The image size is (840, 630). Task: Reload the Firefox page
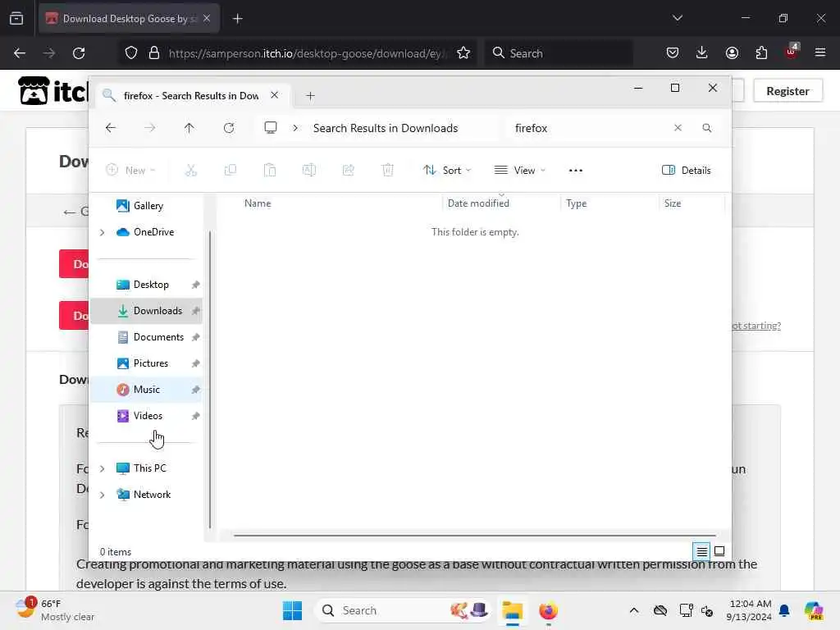79,53
